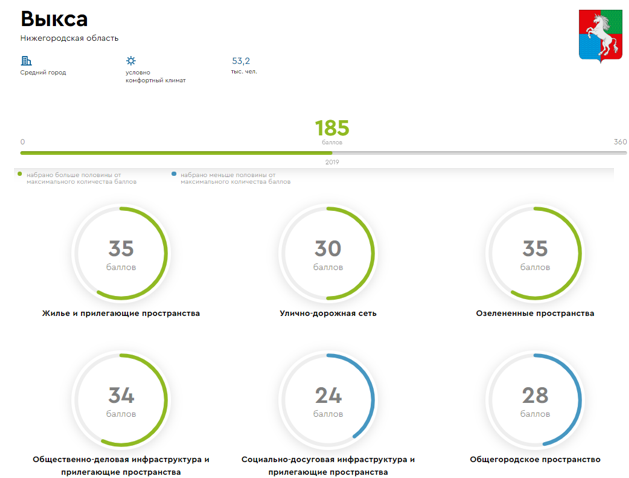Click the Выкса city title
The width and height of the screenshot is (629, 478).
click(x=54, y=19)
